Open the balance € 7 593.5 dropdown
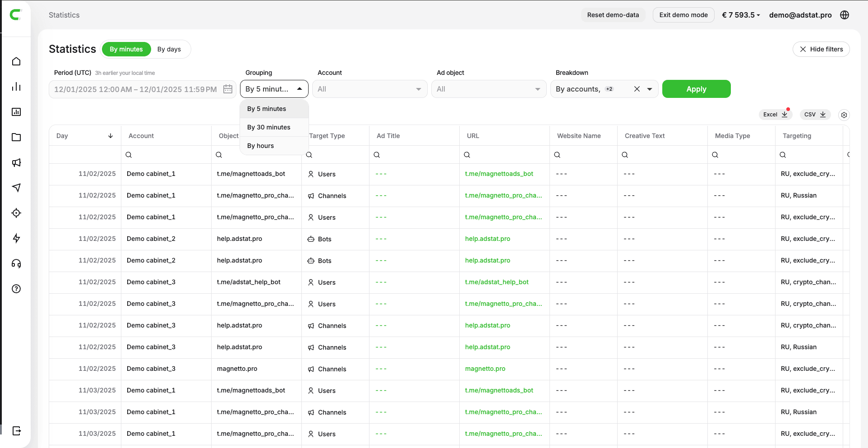The height and width of the screenshot is (448, 868). coord(741,15)
